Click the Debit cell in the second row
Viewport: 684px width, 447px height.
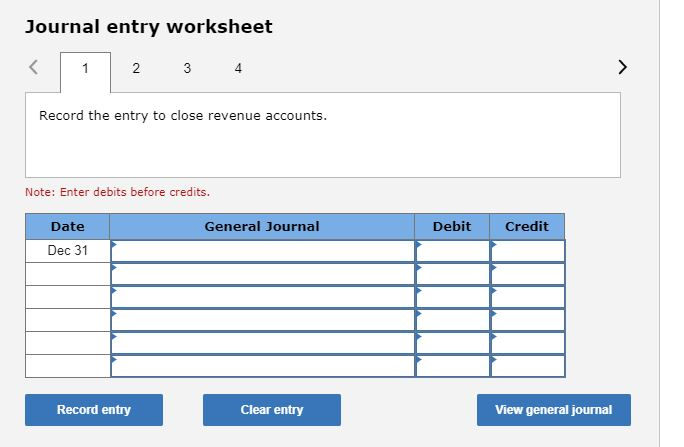453,274
